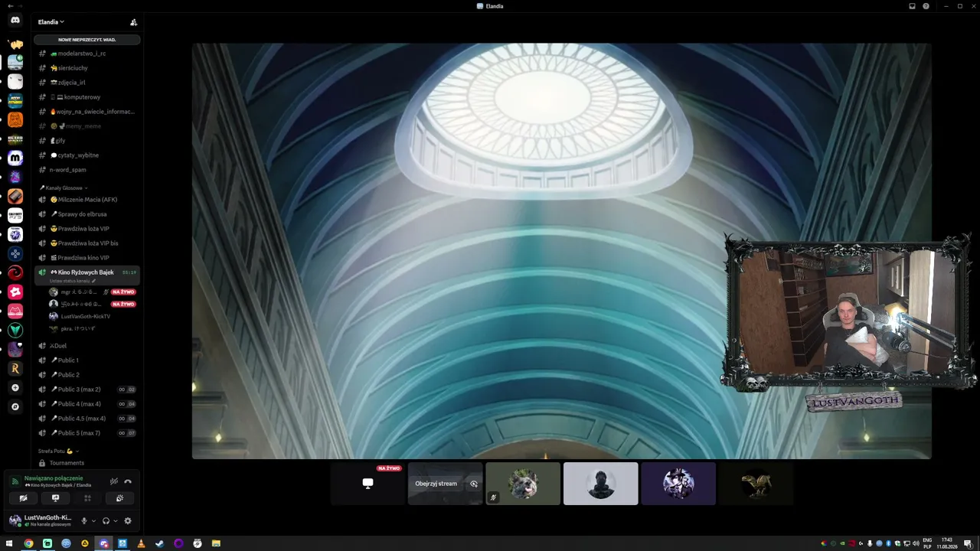This screenshot has height=551, width=980.
Task: Expand the Strefa Potu category
Action: pyautogui.click(x=58, y=451)
